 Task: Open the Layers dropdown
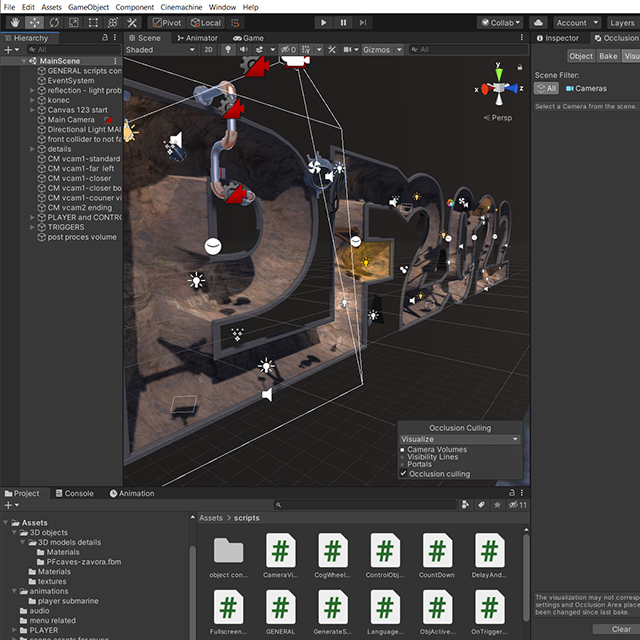tap(623, 23)
